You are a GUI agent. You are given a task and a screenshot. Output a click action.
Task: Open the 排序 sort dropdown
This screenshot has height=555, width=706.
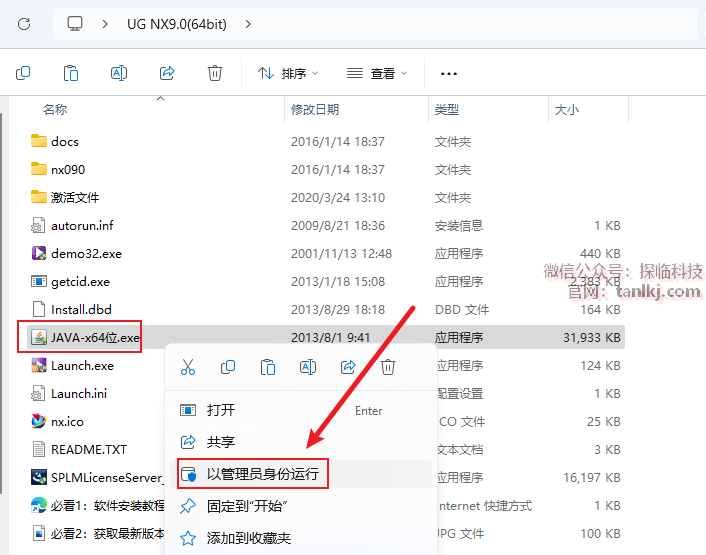pos(288,73)
